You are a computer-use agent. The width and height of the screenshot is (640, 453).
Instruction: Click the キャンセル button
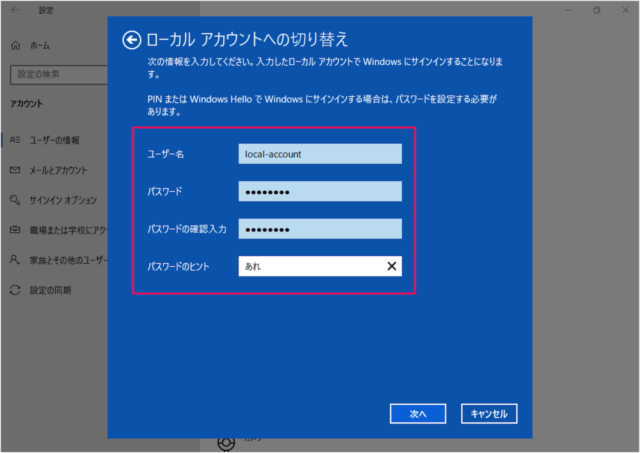click(x=489, y=414)
